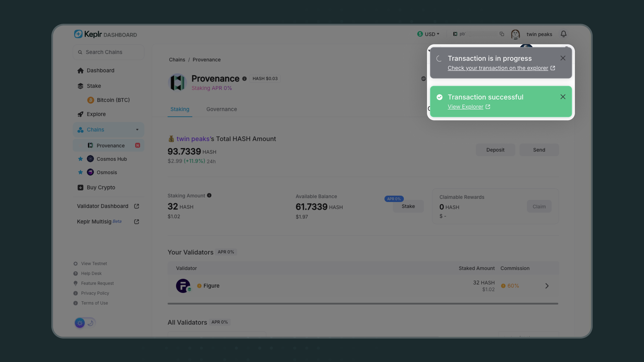Collapse the Chains sidebar section
The image size is (644, 362).
point(137,130)
